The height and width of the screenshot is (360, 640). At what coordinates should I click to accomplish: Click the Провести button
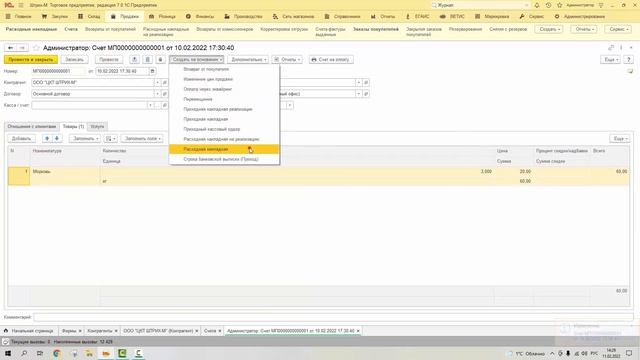[x=109, y=60]
